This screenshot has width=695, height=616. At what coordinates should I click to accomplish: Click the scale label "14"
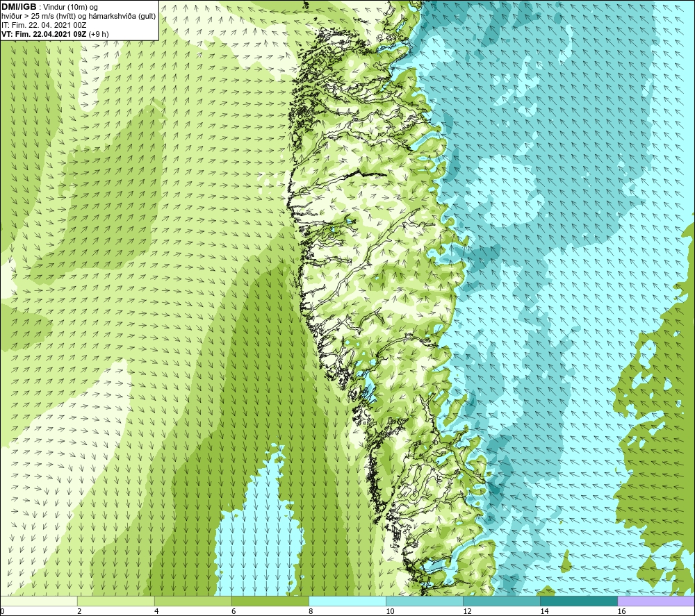coord(544,612)
